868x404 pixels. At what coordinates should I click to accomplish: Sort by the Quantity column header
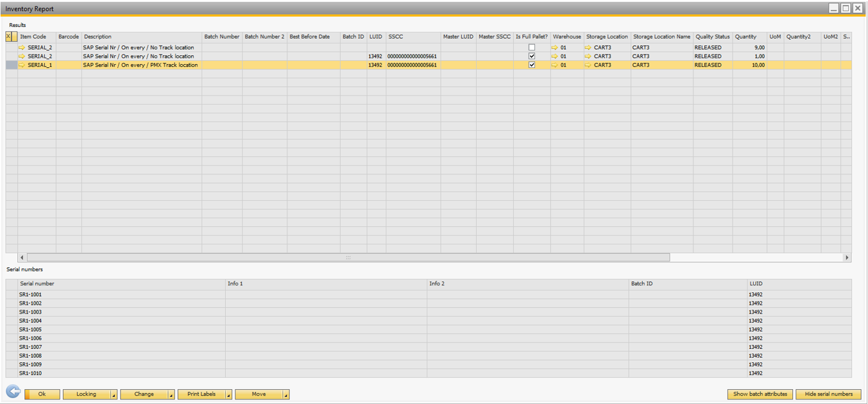click(745, 37)
